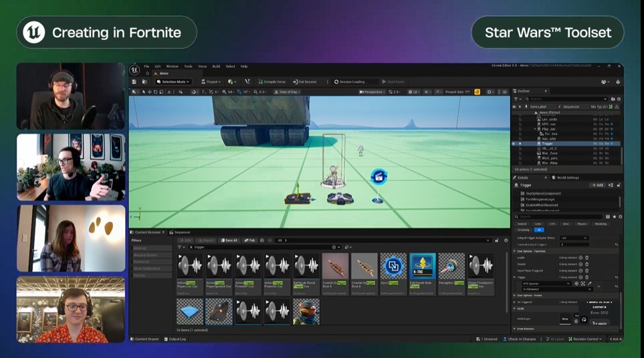Viewport: 644px width, 358px height.
Task: Click the yellow warning icon in viewport toolbar
Action: (x=477, y=92)
